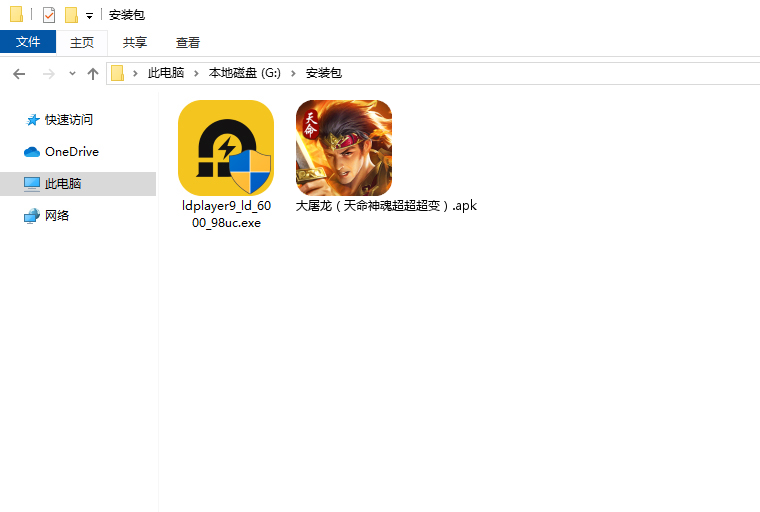Open OneDrive from the sidebar

pos(71,151)
